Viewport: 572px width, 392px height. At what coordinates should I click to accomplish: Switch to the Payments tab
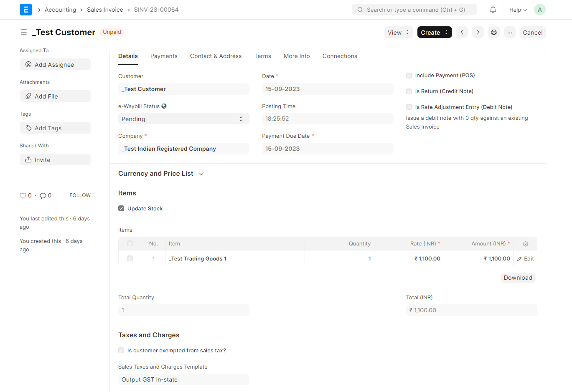click(164, 56)
